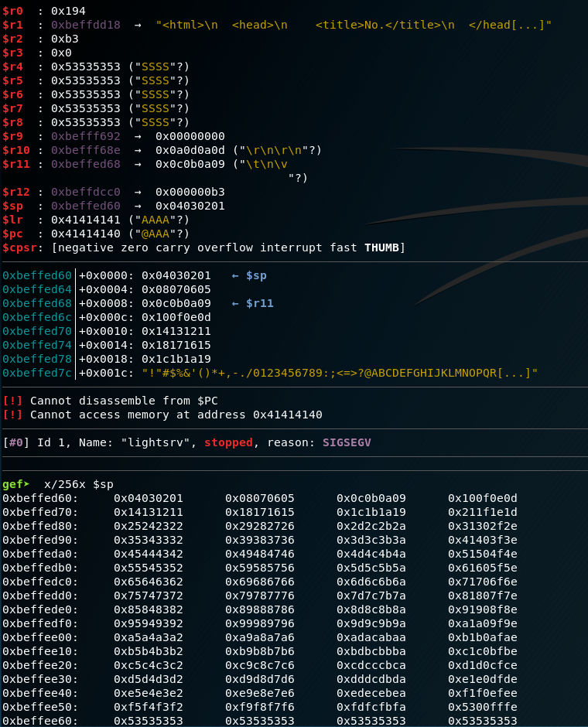Click the bold THUMB flag in $cpsr
588x727 pixels.
click(381, 247)
